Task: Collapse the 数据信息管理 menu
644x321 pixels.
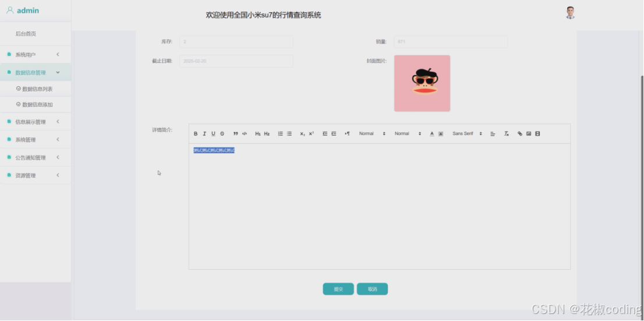Action: click(36, 72)
